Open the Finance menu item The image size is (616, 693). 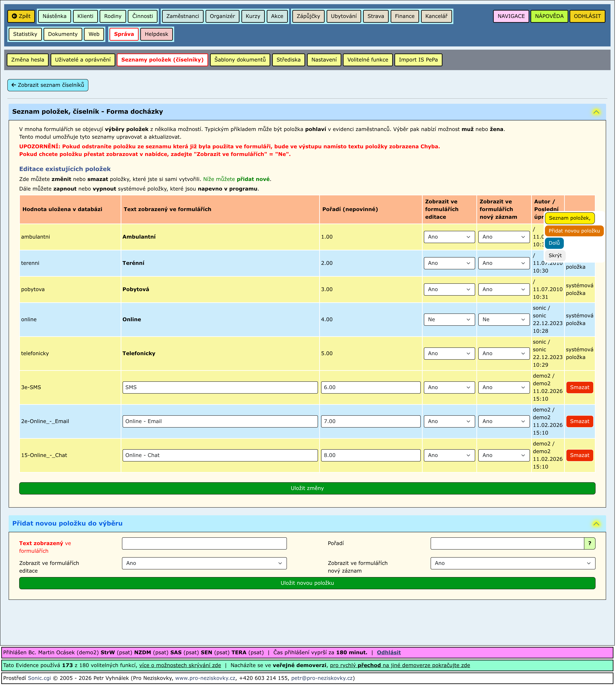tap(405, 16)
